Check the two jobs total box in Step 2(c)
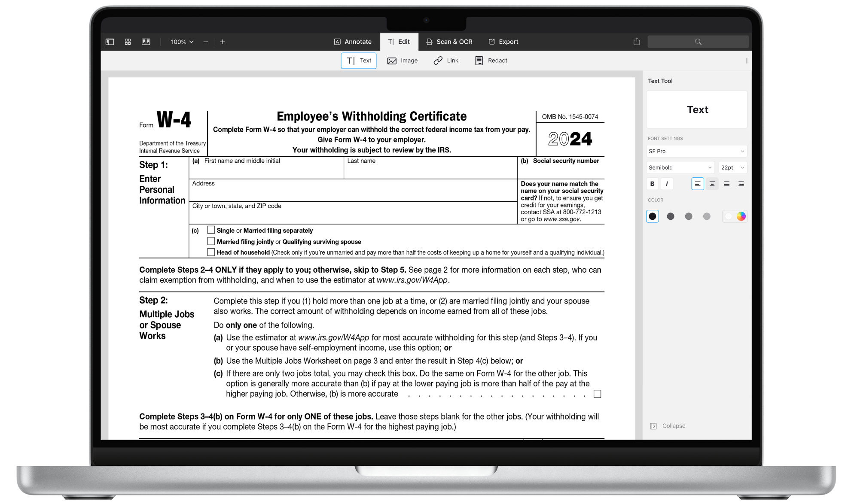 597,393
